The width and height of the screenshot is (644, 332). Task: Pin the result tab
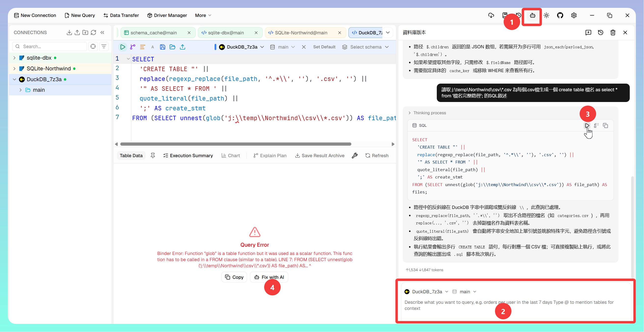point(153,155)
